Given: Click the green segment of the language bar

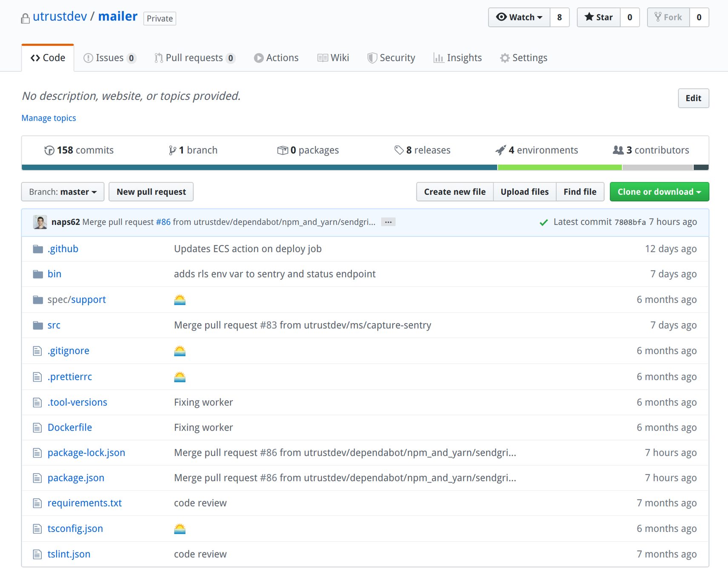Looking at the screenshot, I should tap(560, 168).
